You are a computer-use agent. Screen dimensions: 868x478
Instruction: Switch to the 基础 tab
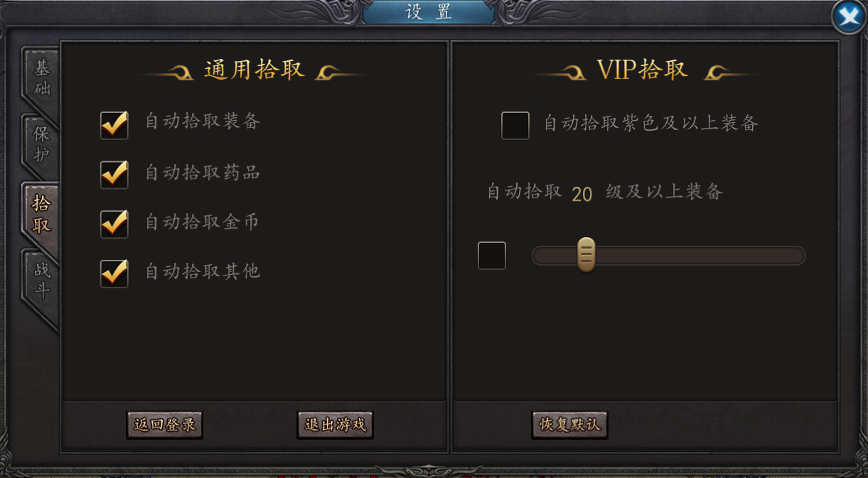(x=42, y=79)
